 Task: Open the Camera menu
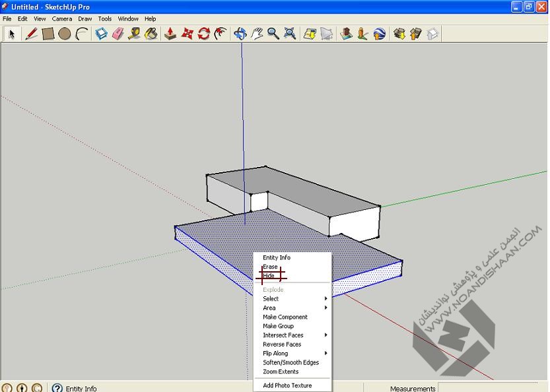pyautogui.click(x=62, y=19)
